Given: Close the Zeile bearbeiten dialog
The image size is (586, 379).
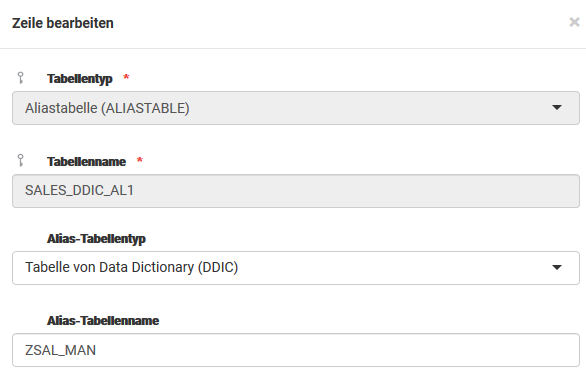Looking at the screenshot, I should click(x=574, y=22).
